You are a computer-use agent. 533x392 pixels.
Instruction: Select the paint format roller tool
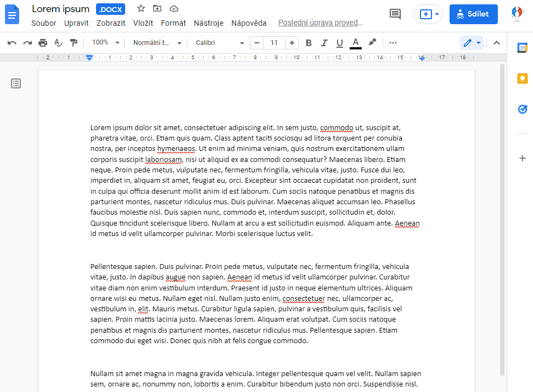[x=74, y=43]
